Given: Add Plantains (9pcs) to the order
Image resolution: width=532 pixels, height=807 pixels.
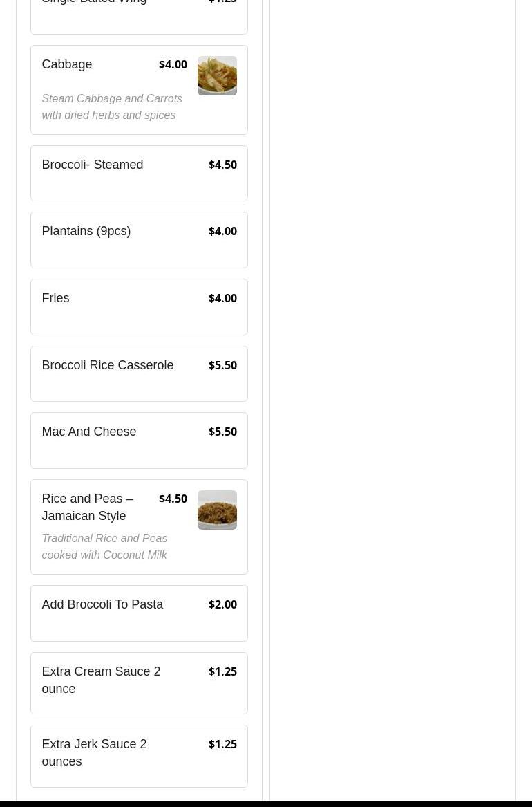Looking at the screenshot, I should pos(86,231).
